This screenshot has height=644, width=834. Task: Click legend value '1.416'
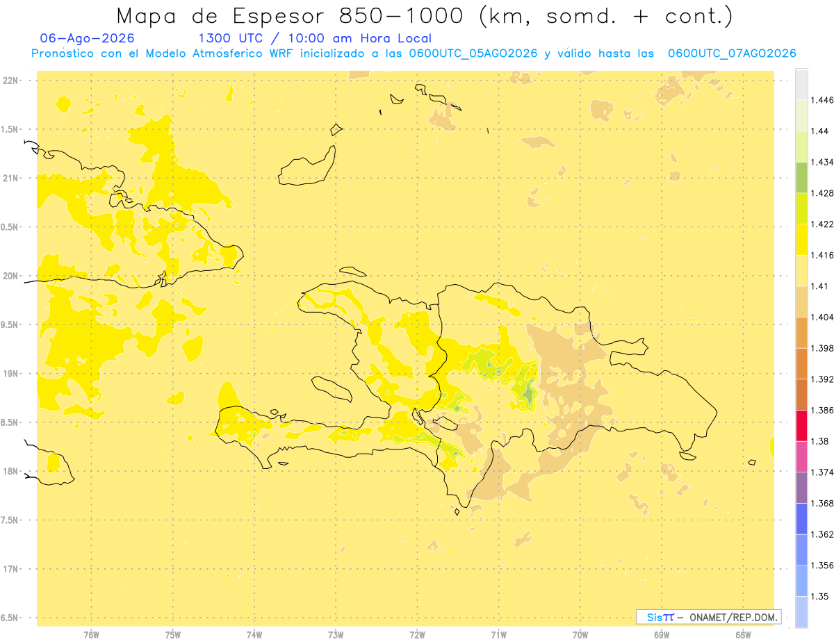pyautogui.click(x=821, y=255)
